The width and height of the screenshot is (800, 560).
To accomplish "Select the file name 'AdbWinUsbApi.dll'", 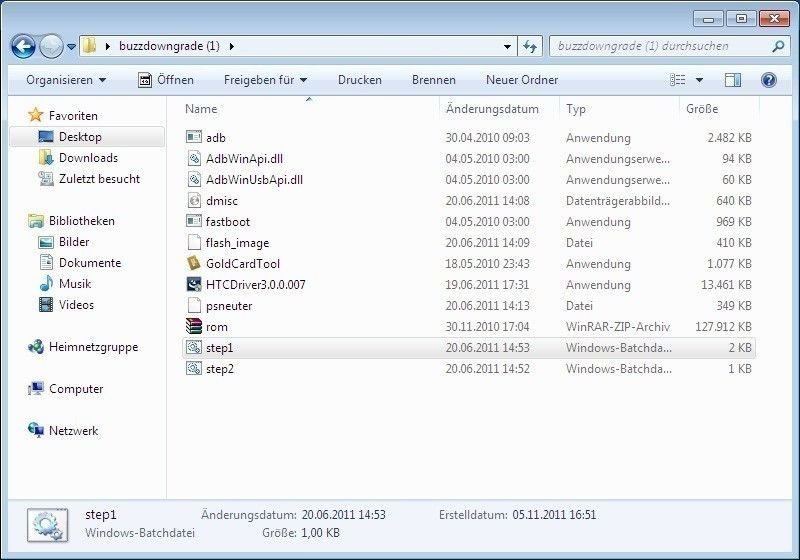I will pos(254,180).
